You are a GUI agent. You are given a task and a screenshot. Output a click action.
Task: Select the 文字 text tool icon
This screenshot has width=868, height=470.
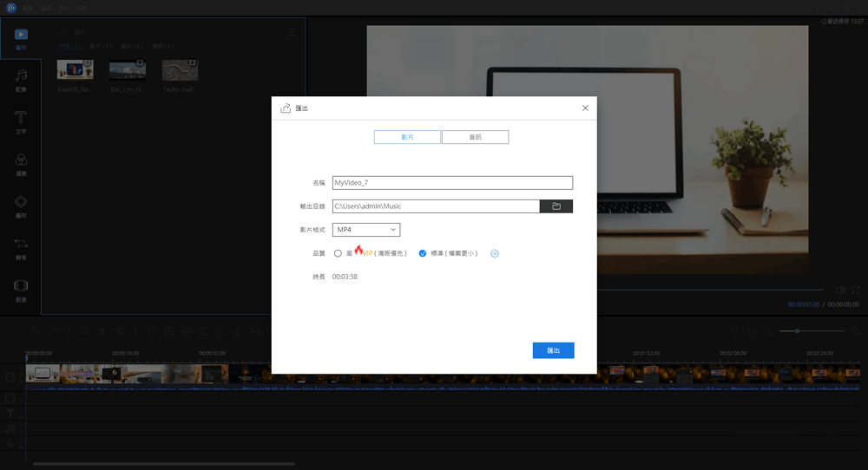(x=21, y=121)
